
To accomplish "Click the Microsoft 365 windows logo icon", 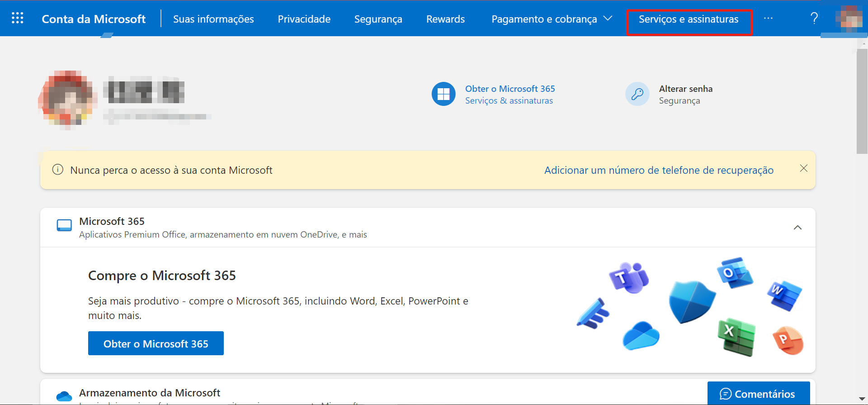I will click(x=443, y=94).
